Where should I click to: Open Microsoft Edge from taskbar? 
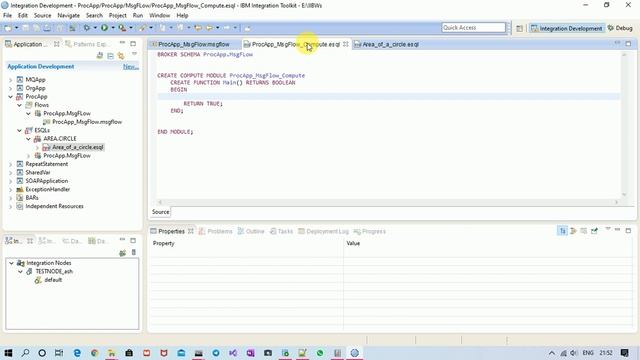(77, 353)
